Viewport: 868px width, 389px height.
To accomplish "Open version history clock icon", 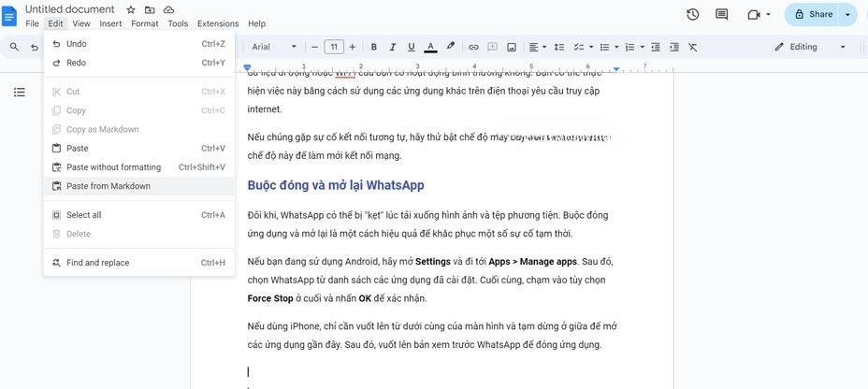I will [692, 15].
